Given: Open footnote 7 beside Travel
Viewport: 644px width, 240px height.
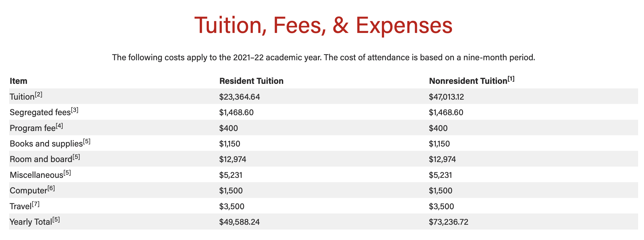Looking at the screenshot, I should pos(36,204).
